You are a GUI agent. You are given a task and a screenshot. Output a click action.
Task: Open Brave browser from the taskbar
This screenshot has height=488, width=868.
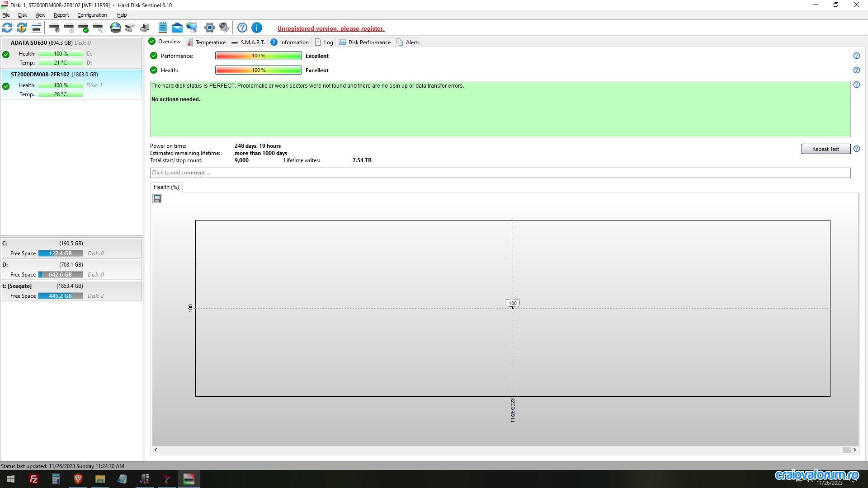[x=78, y=479]
